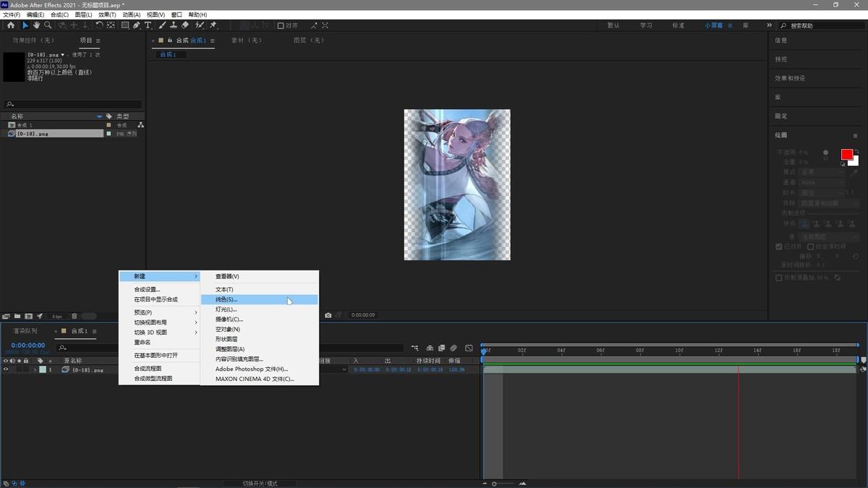Expand the workspace overflow chevron
This screenshot has height=488, width=868.
[x=769, y=25]
